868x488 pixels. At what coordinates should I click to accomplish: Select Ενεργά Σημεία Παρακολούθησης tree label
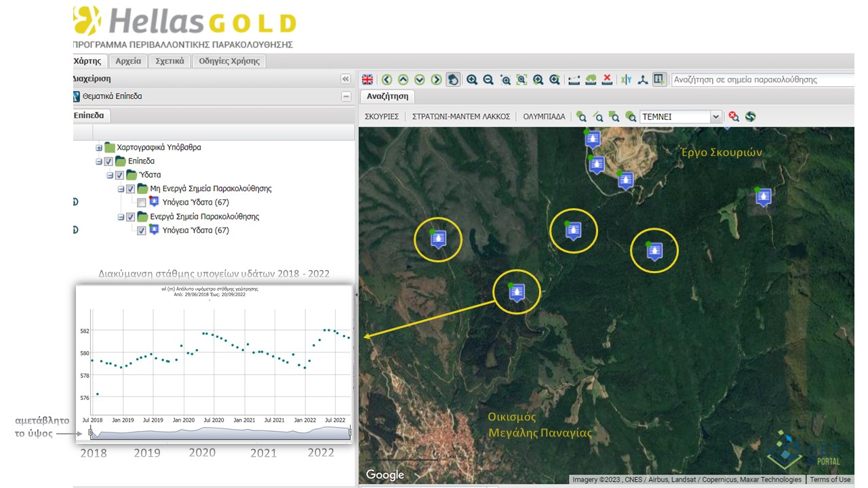(x=205, y=217)
